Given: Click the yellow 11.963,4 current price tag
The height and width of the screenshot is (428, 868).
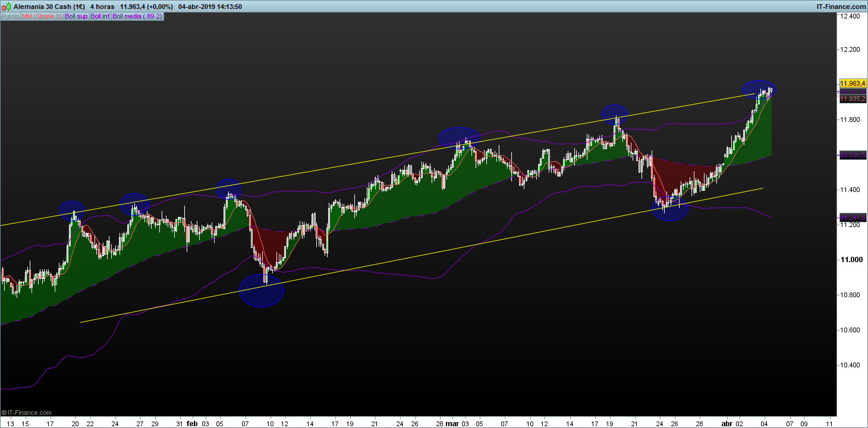Looking at the screenshot, I should (852, 83).
